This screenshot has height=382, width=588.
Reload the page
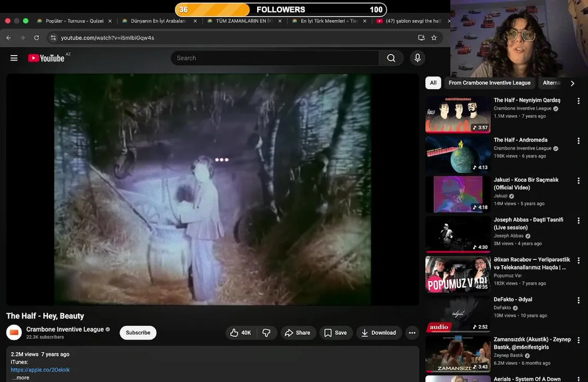pos(36,38)
